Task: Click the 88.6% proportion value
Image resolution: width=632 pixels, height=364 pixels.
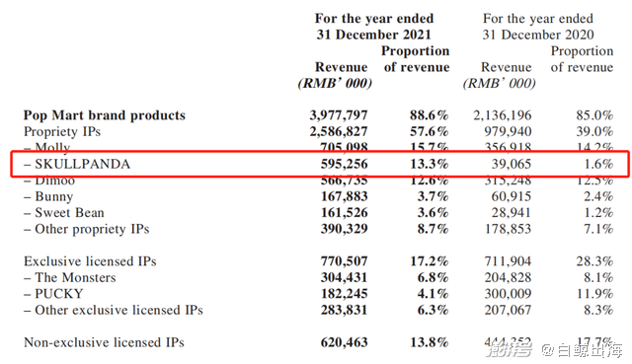Action: [429, 115]
